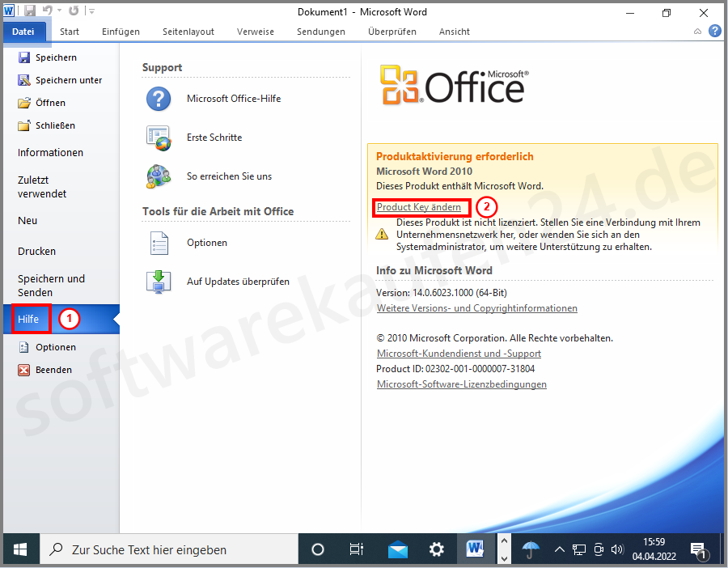Click Optionen in the left sidebar
This screenshot has width=728, height=568.
point(47,347)
